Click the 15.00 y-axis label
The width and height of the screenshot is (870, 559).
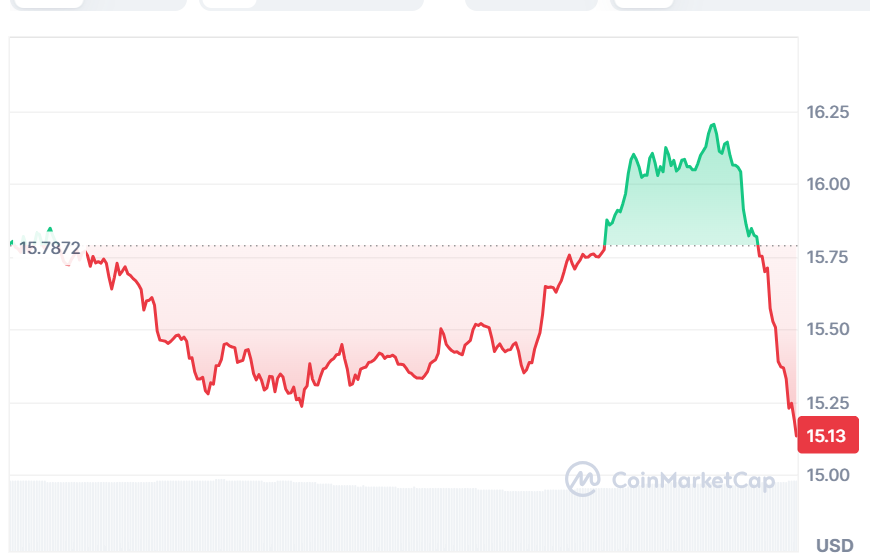click(x=828, y=475)
